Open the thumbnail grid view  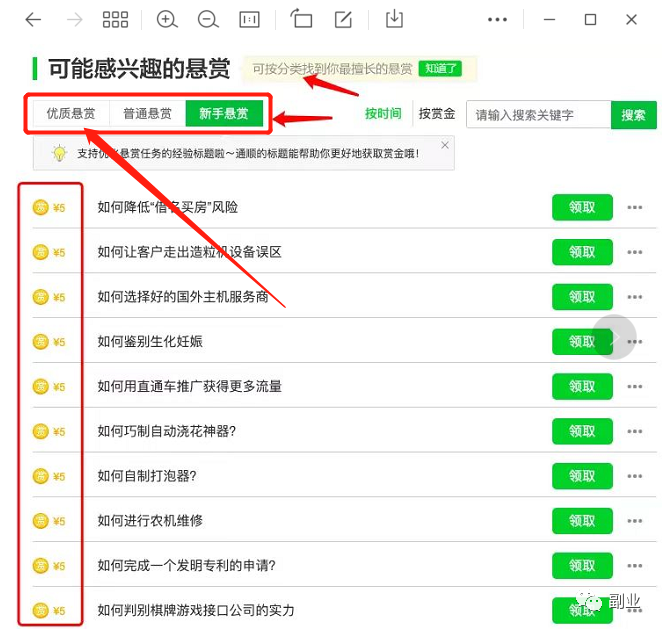[x=115, y=20]
